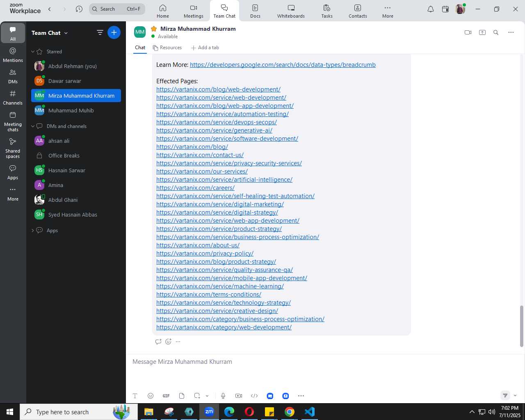Open the GIF picker
The height and width of the screenshot is (420, 525).
coord(166,396)
